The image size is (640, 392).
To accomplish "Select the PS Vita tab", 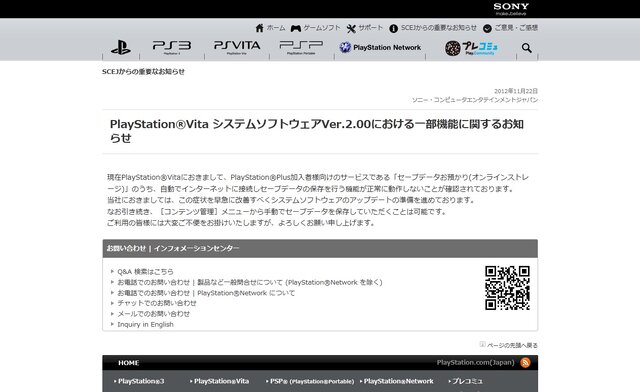I will [237, 47].
